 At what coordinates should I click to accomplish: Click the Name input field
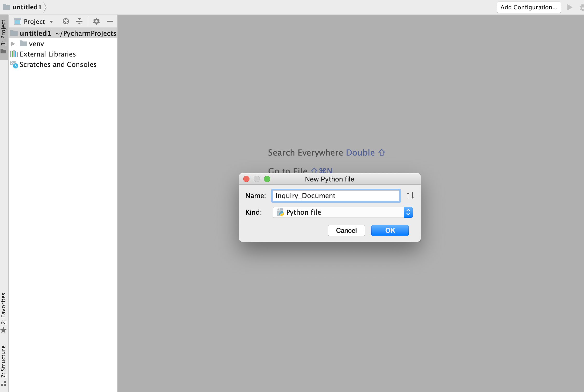tap(336, 196)
